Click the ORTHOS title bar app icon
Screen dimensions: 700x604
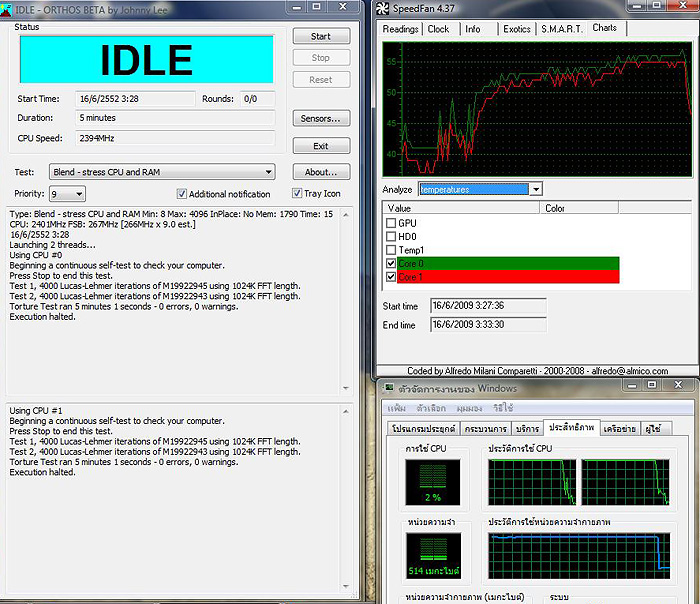coord(6,9)
